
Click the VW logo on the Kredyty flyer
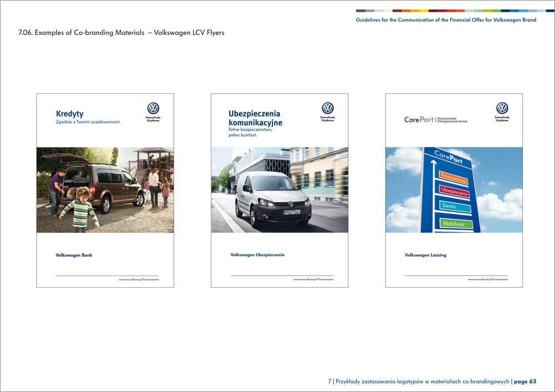pyautogui.click(x=153, y=108)
